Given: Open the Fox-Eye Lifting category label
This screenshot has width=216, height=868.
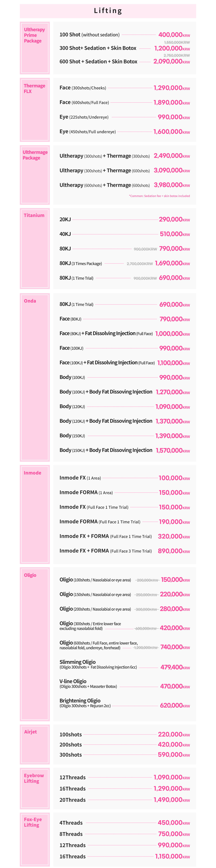Looking at the screenshot, I should coord(33,822).
